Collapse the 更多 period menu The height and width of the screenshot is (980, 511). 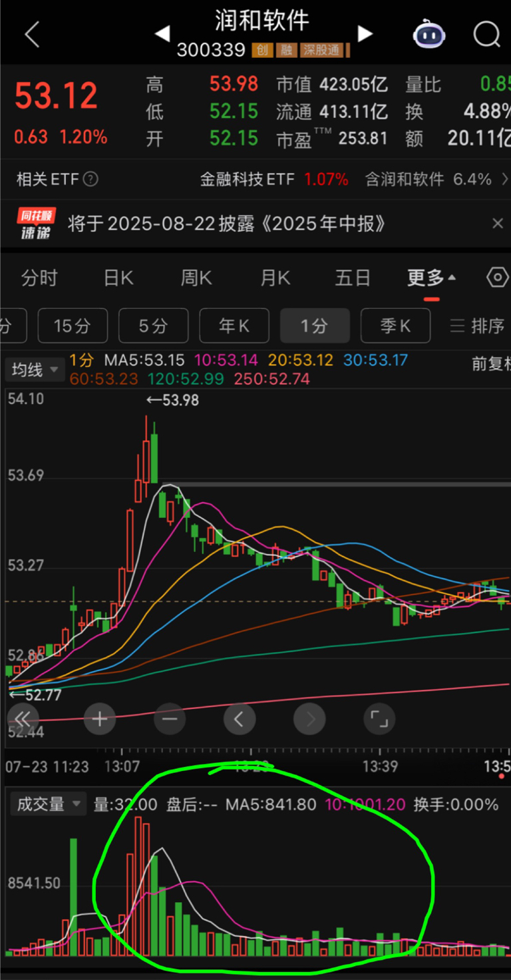tap(432, 278)
